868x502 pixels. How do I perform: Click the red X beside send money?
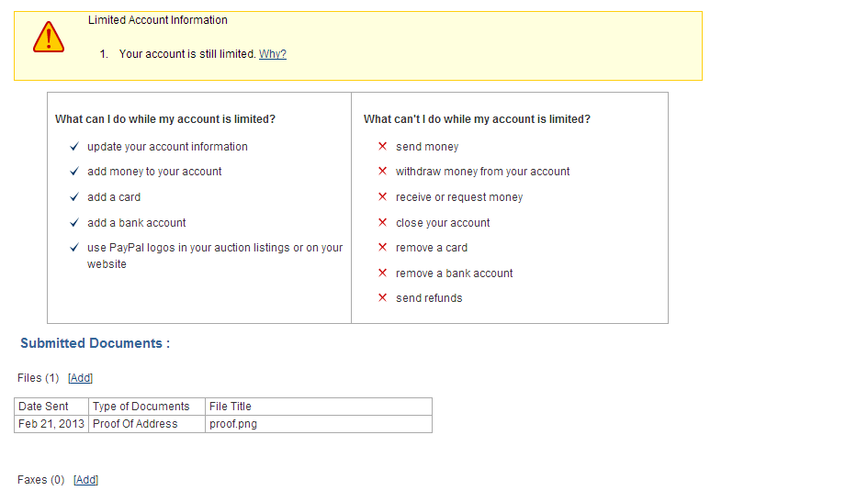coord(383,147)
